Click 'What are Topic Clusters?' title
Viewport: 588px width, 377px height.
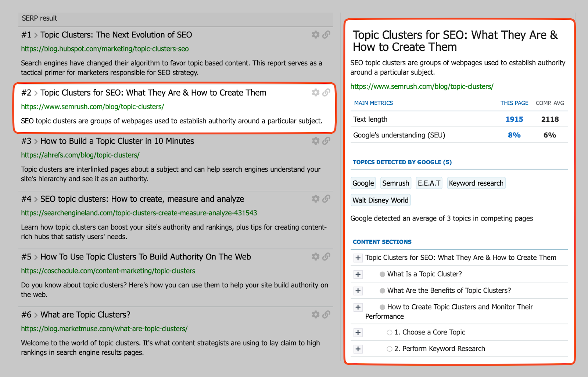[85, 315]
